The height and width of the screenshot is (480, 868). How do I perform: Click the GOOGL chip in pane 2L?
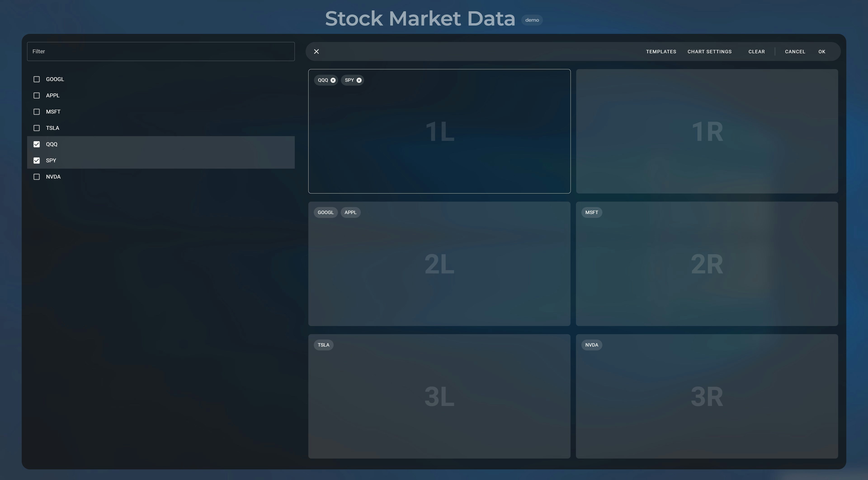coord(325,212)
